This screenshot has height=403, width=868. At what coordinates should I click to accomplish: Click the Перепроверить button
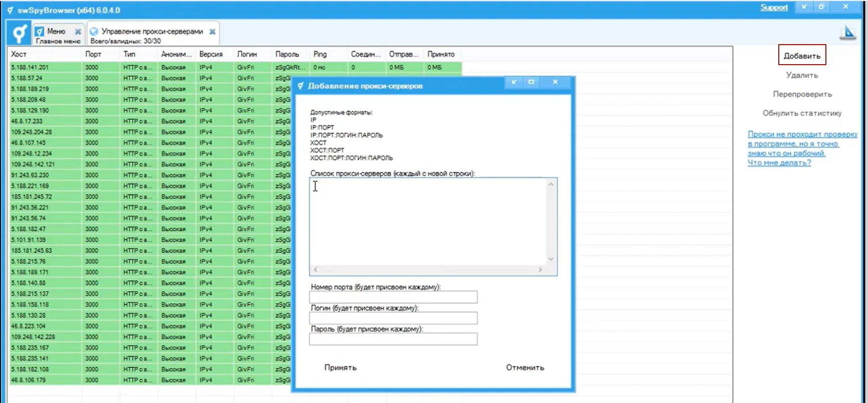802,94
